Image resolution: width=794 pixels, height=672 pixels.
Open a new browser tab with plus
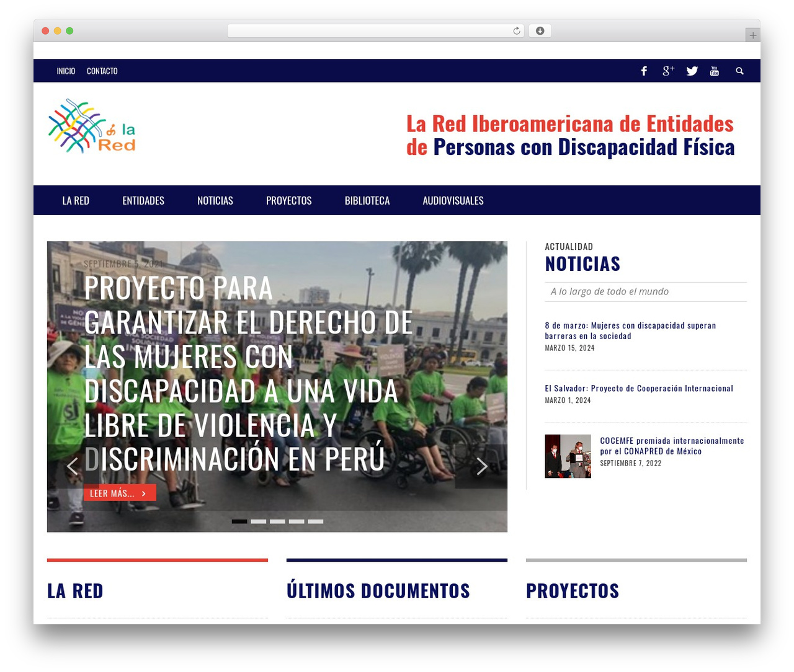tap(752, 35)
